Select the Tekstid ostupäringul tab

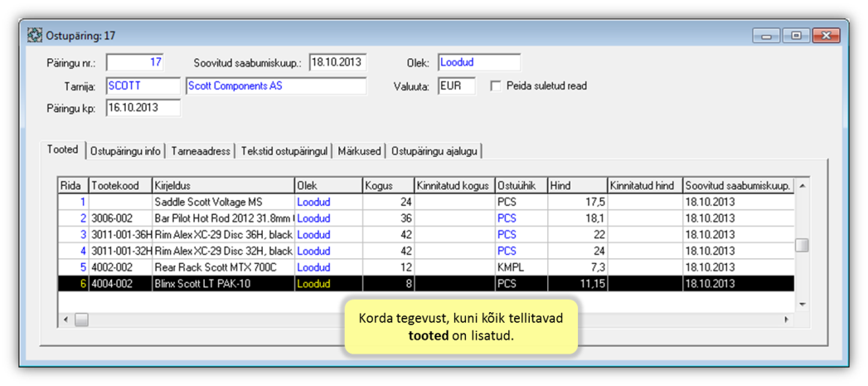(285, 151)
